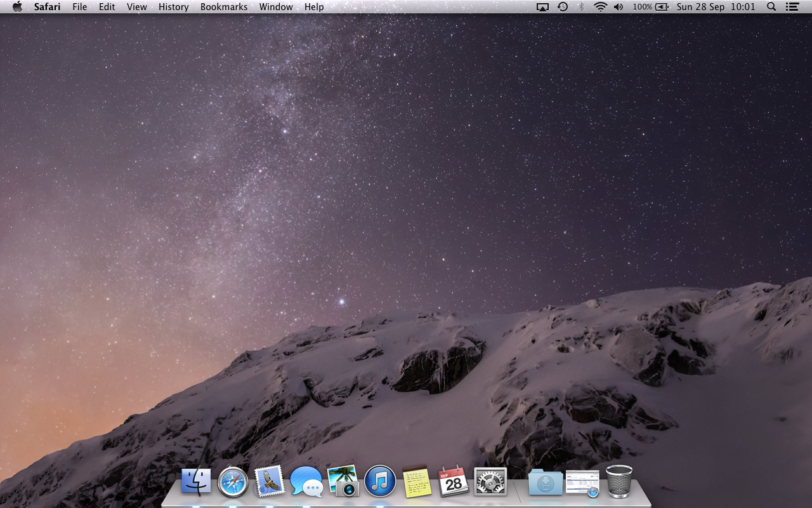Open the History menu
Screen dimensions: 812x508
174,7
